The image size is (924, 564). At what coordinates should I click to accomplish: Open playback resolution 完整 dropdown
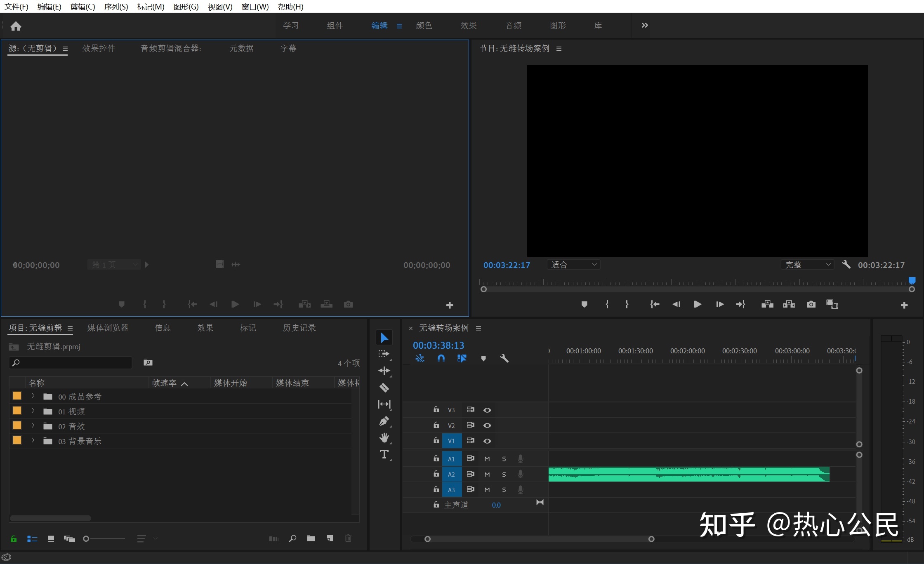tap(807, 265)
